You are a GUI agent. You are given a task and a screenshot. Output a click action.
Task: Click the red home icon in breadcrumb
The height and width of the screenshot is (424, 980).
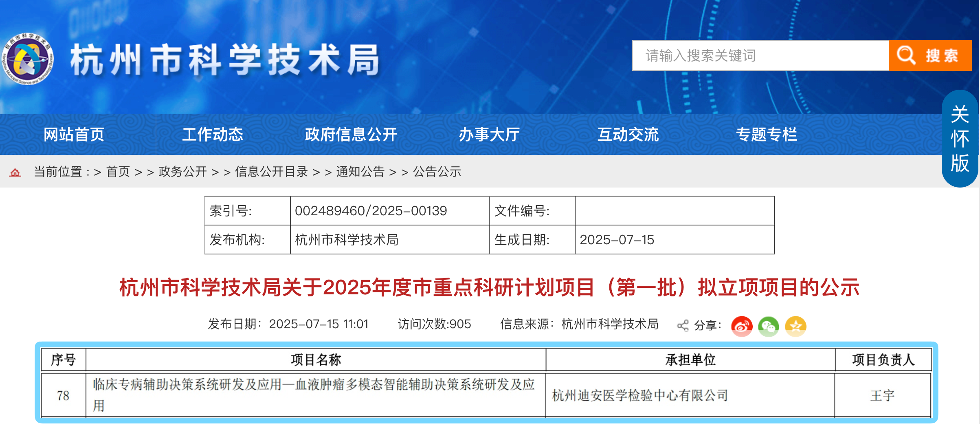(x=15, y=172)
